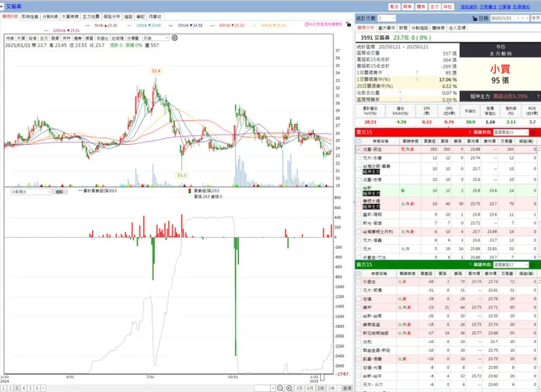
Task: Sort by 交易量 column in 賣方15
Action: click(507, 274)
